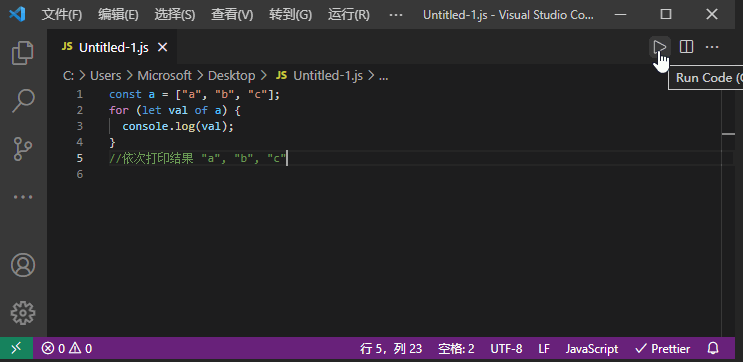
Task: Show additional views ellipsis in activity bar
Action: (23, 197)
